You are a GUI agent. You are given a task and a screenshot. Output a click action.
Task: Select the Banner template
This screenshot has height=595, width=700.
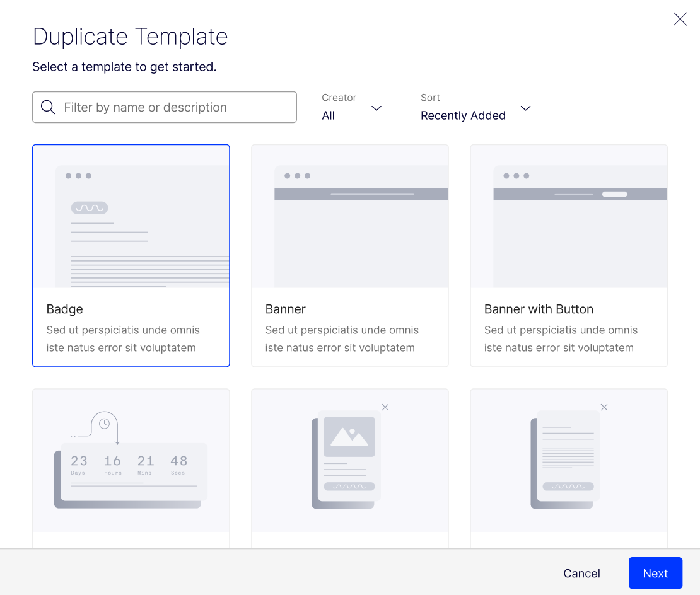(350, 255)
